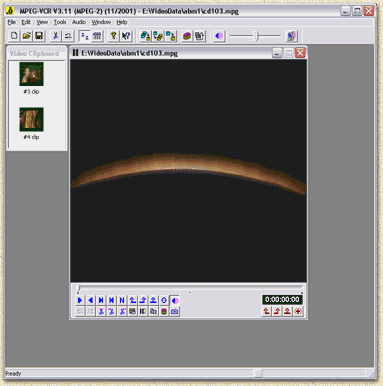The image size is (383, 386).
Task: Click the red asterisk button under the timecode
Action: (298, 311)
